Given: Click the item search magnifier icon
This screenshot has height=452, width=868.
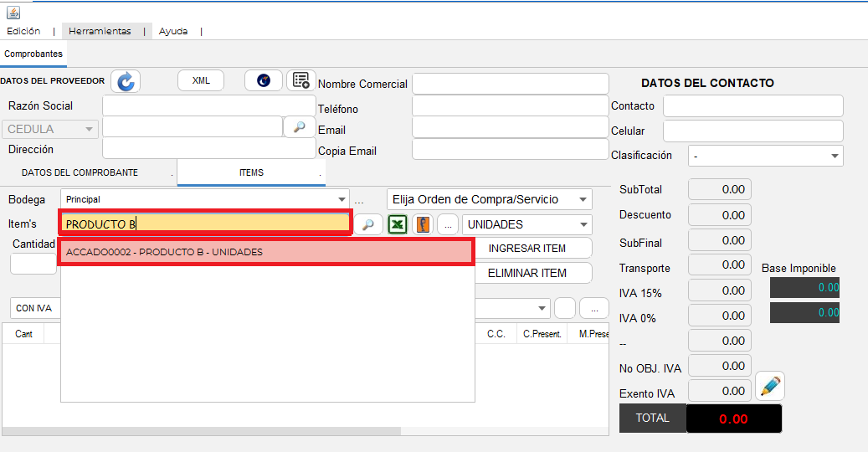Looking at the screenshot, I should point(368,224).
